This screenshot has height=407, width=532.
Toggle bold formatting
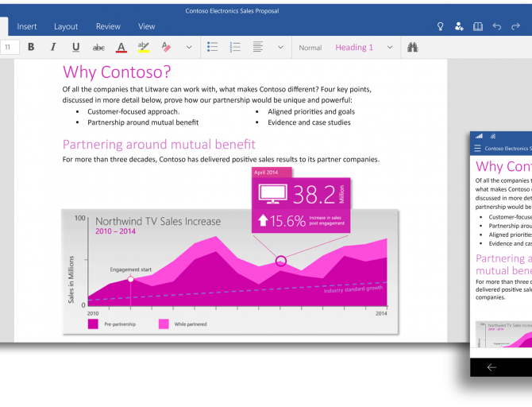(31, 48)
